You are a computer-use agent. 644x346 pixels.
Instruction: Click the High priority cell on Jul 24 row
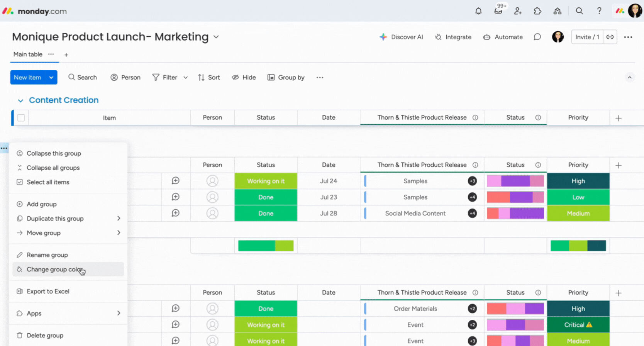(578, 181)
